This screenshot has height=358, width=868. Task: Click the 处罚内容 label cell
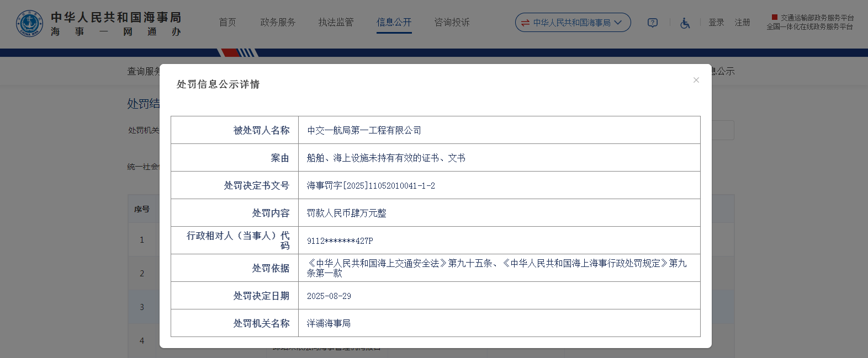pos(235,213)
